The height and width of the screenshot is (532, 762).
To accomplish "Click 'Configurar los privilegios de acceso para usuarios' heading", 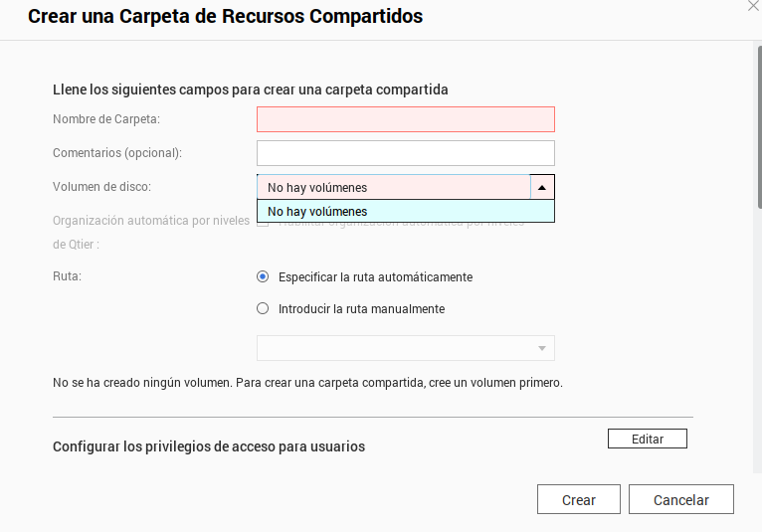I will click(x=209, y=446).
